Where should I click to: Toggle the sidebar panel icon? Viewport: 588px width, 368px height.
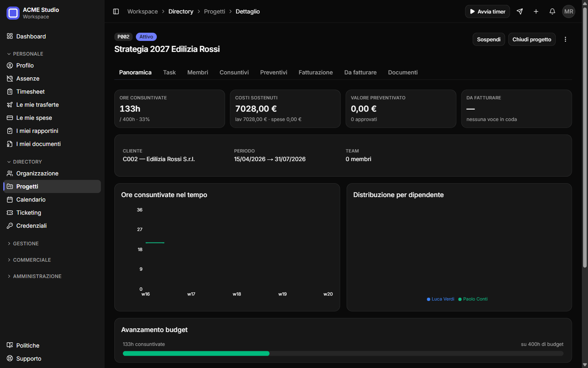116,11
